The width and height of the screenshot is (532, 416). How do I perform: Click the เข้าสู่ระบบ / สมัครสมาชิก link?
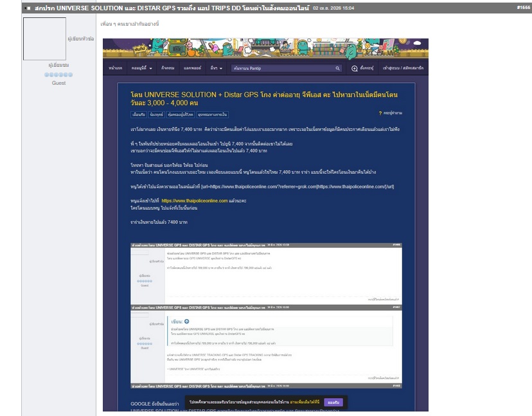click(x=403, y=68)
